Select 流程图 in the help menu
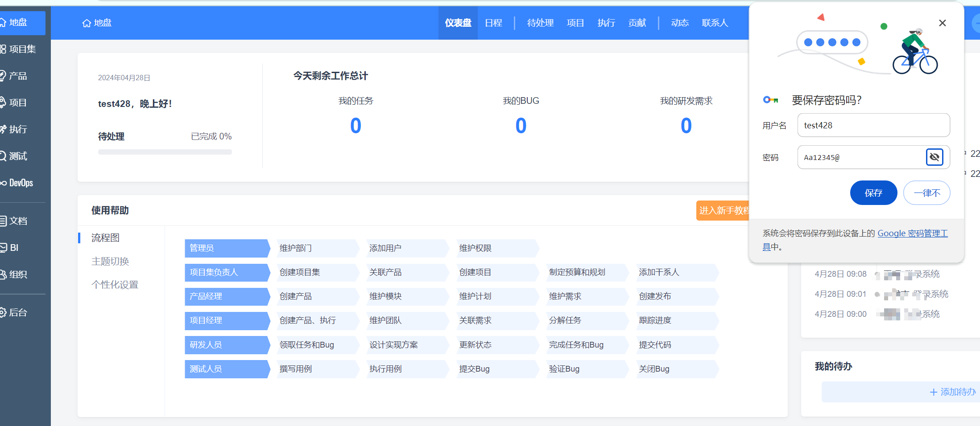The width and height of the screenshot is (980, 426). coord(105,238)
